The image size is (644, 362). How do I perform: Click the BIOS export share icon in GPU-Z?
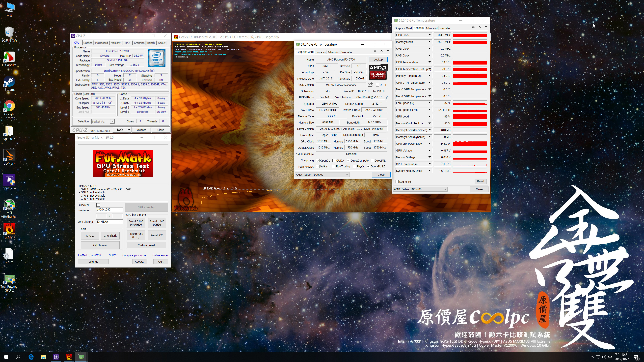click(x=370, y=85)
